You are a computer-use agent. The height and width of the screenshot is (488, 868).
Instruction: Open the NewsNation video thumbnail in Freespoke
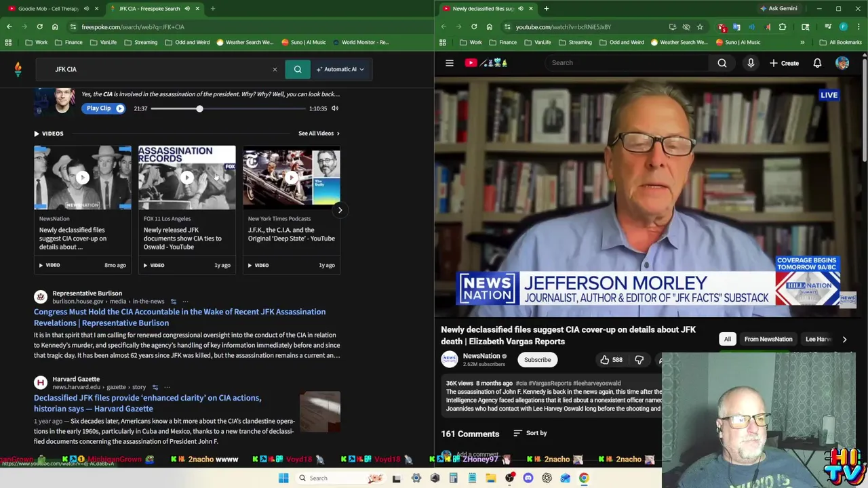(83, 178)
